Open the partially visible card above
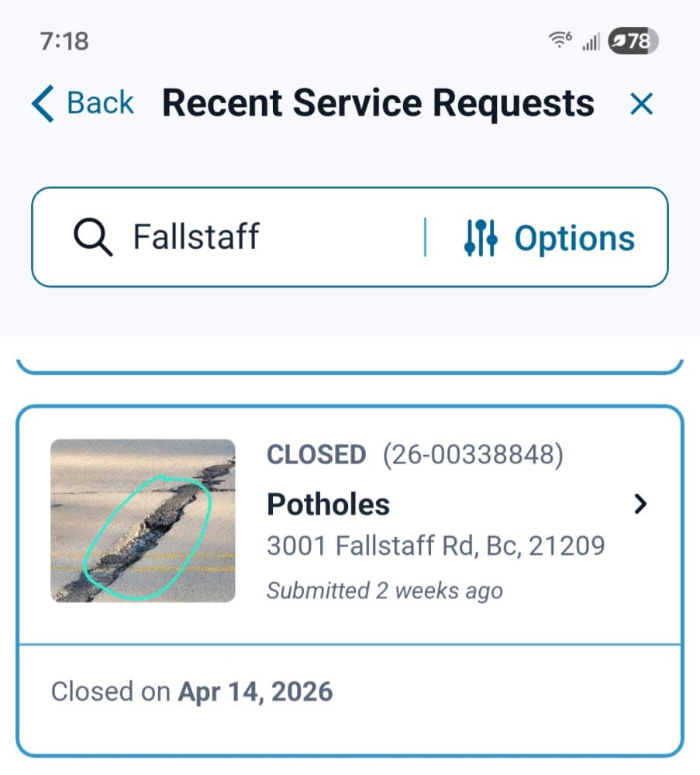 click(350, 367)
